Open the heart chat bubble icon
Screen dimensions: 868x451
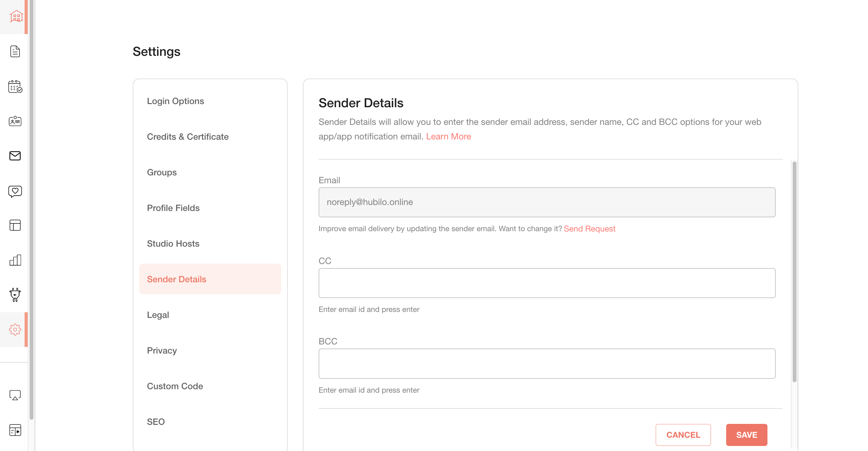point(15,191)
